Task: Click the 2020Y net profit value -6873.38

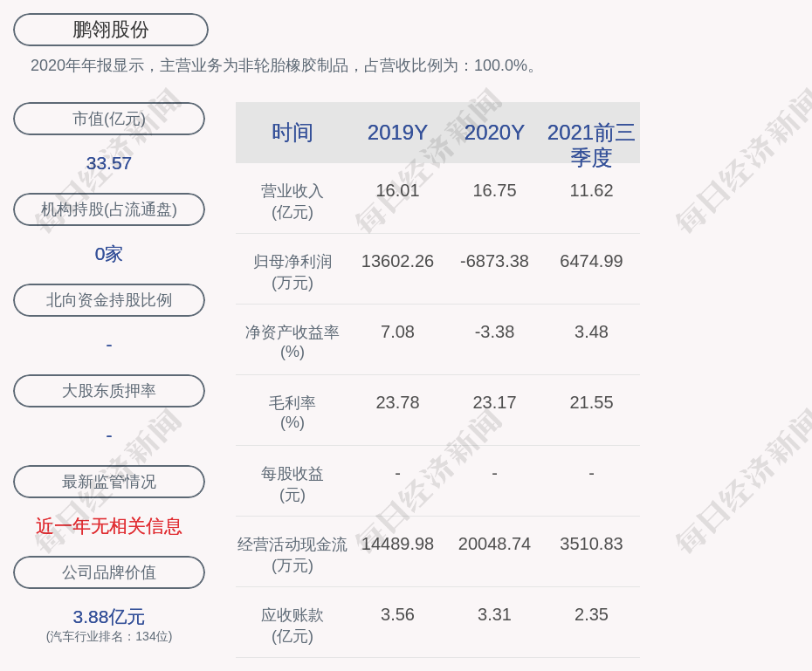Action: tap(494, 261)
